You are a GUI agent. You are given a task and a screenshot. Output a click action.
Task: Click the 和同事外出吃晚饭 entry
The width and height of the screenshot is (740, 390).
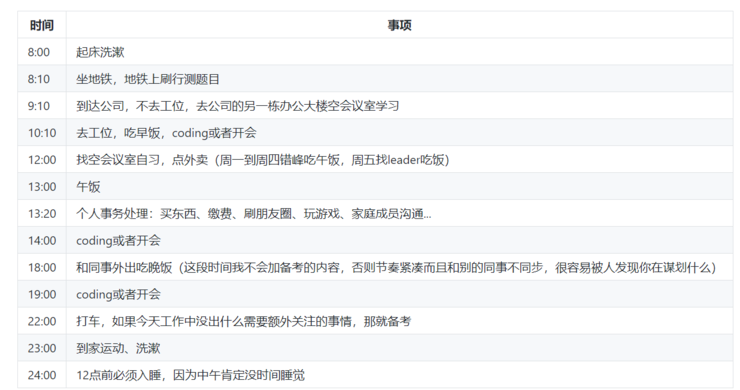(x=399, y=267)
